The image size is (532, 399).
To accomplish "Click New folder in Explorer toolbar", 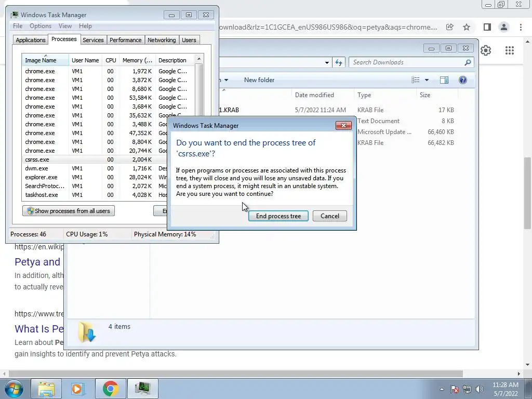I will pos(259,80).
